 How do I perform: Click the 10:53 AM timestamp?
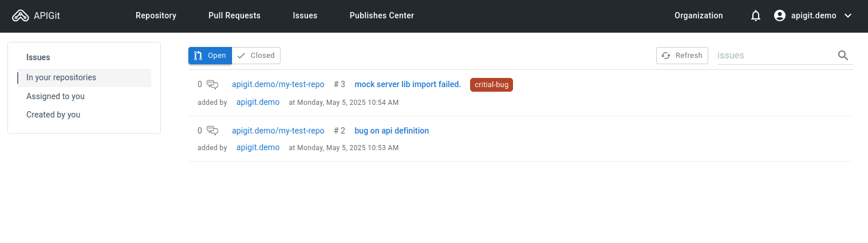click(344, 148)
